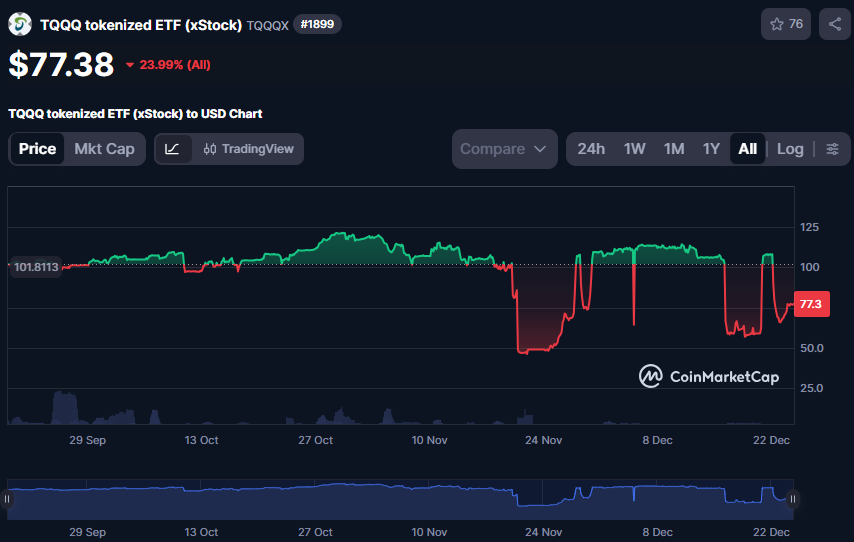Toggle the Log scale option
This screenshot has width=854, height=542.
(x=790, y=149)
